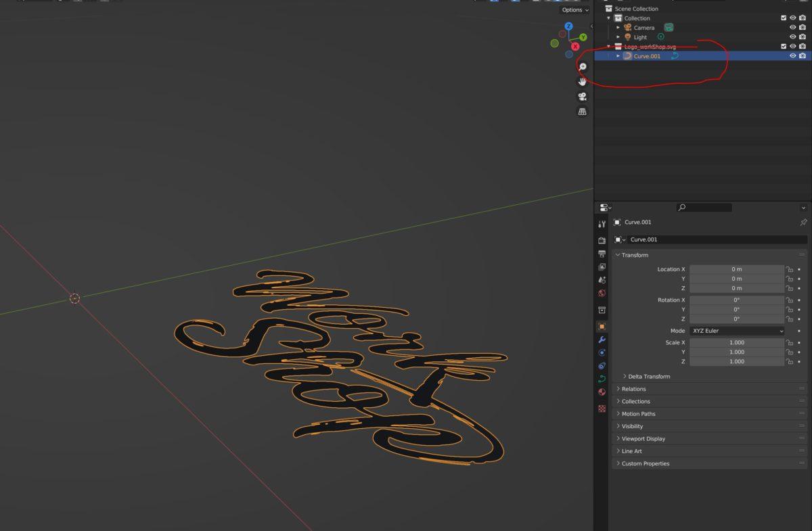
Task: Expand Camera row in outliner
Action: (x=618, y=28)
